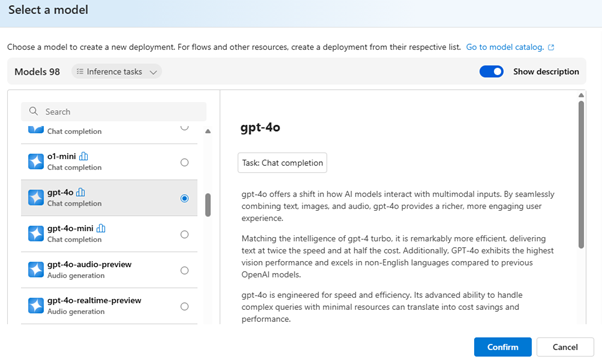This screenshot has width=602, height=362.
Task: Click Chat completion under gpt-4o-mini
Action: [x=74, y=239]
